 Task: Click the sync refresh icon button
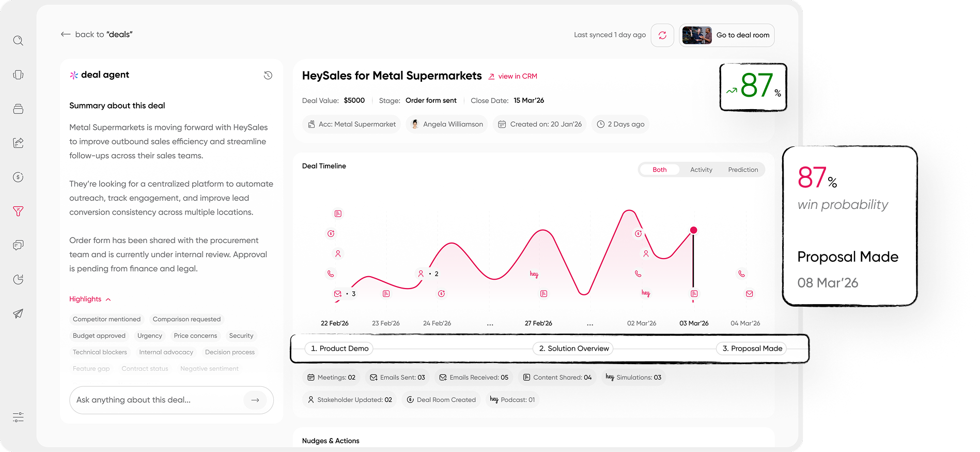pos(662,35)
